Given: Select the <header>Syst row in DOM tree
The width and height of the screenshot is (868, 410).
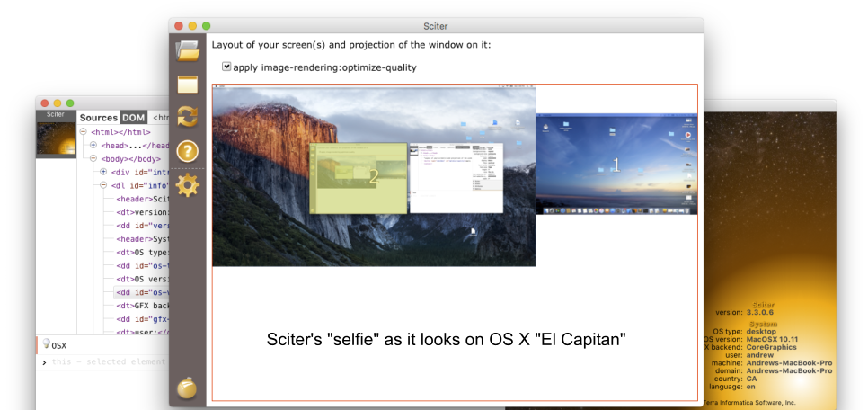Looking at the screenshot, I should [142, 239].
